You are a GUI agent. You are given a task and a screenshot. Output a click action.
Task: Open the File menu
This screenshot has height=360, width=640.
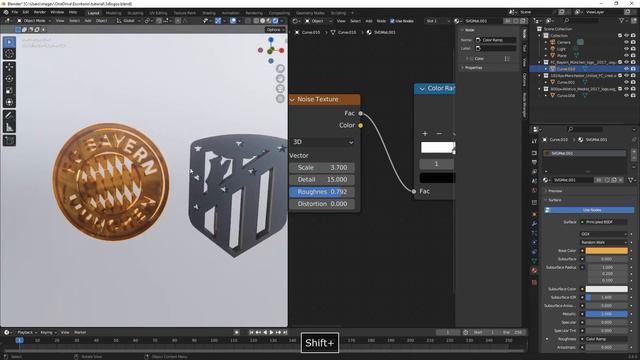[x=15, y=12]
